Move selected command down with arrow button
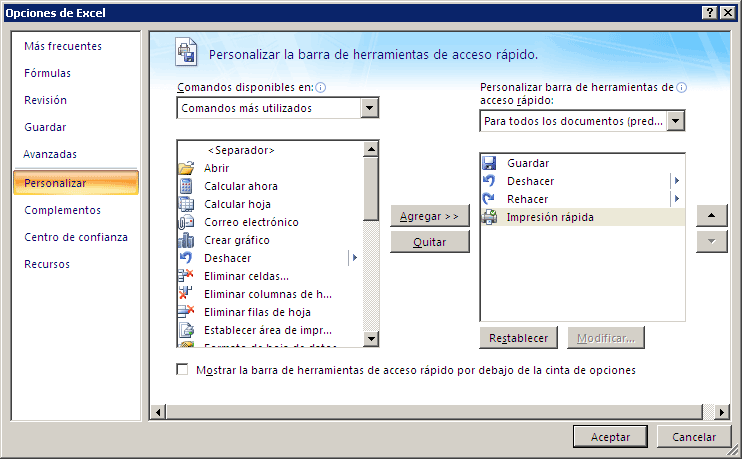 pyautogui.click(x=711, y=241)
